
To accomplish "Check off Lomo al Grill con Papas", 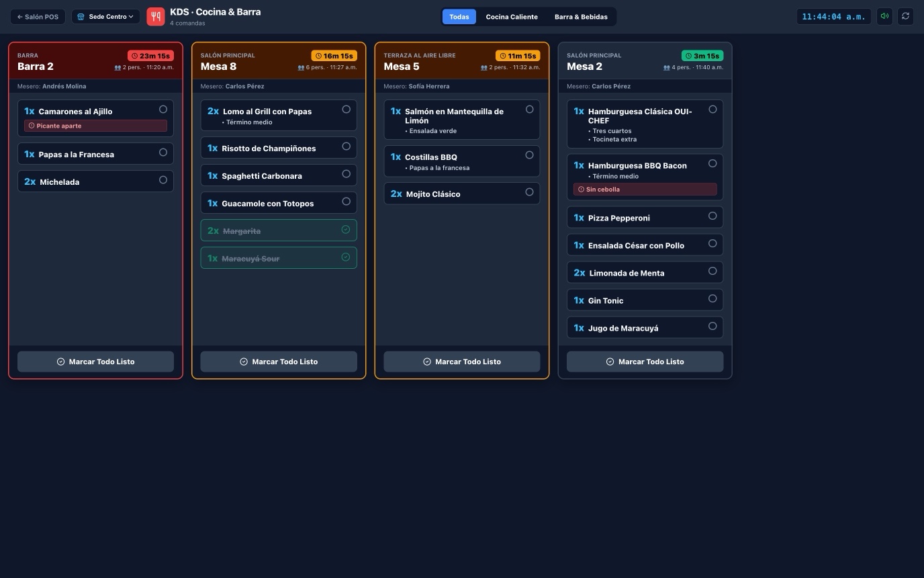I will (x=346, y=109).
